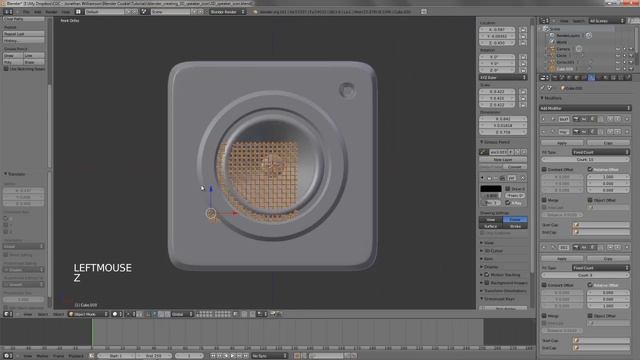
Task: Select Cube.009 object icon in outliner
Action: [x=552, y=69]
